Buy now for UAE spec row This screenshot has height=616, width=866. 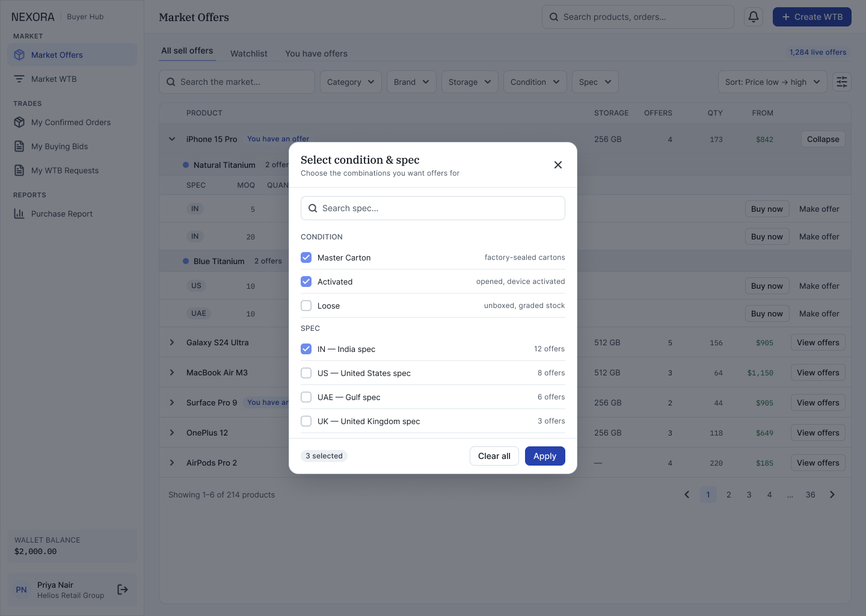coord(767,313)
